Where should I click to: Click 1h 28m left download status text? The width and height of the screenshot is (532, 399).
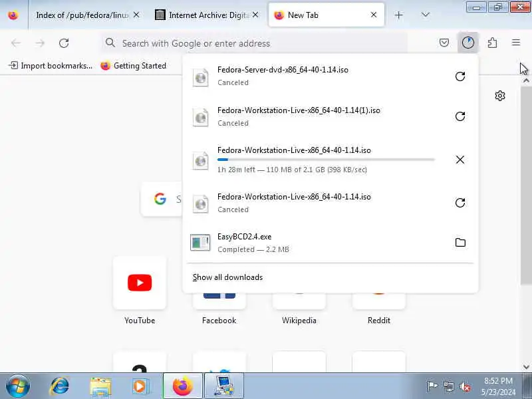tap(292, 170)
